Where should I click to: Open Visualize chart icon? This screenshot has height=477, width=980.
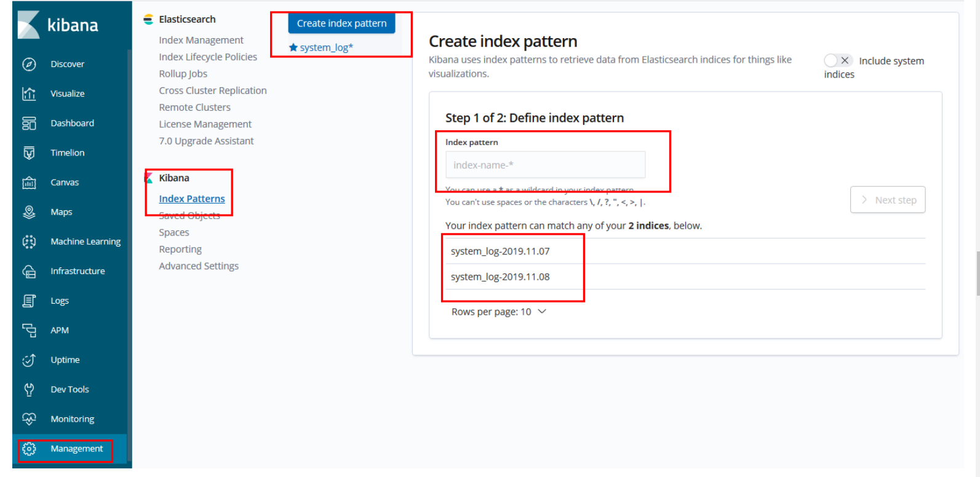click(x=29, y=93)
